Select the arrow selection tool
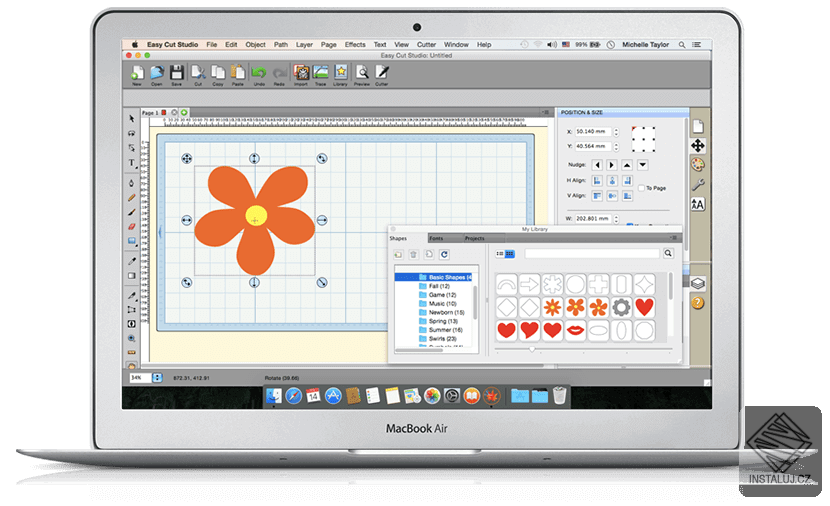The height and width of the screenshot is (506, 830). (x=132, y=119)
